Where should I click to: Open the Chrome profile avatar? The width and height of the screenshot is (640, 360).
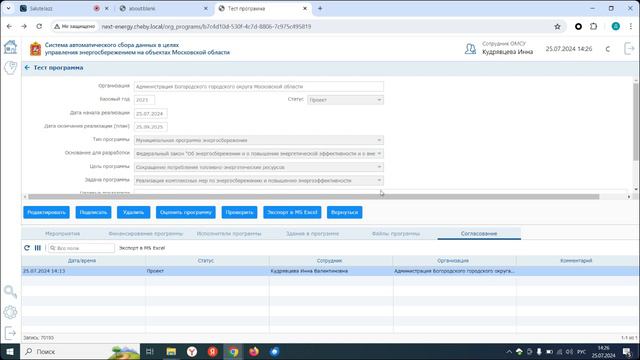[616, 27]
